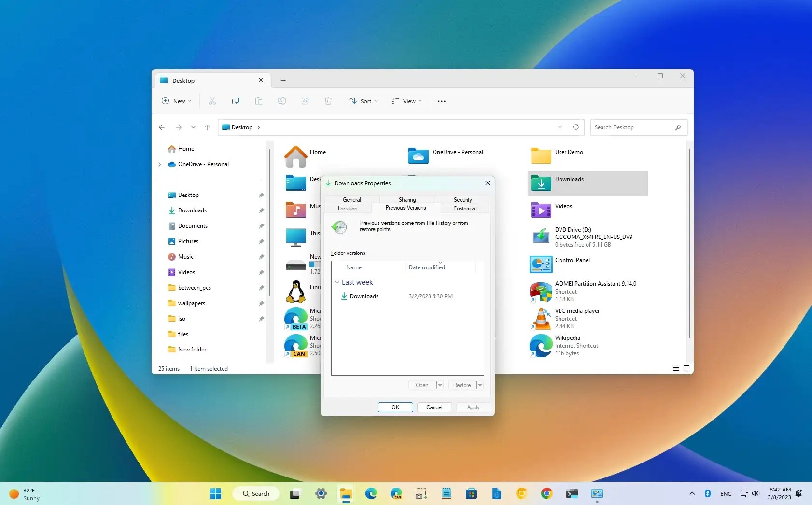Viewport: 812px width, 505px height.
Task: Collapse the Last week folder versions group
Action: (337, 282)
